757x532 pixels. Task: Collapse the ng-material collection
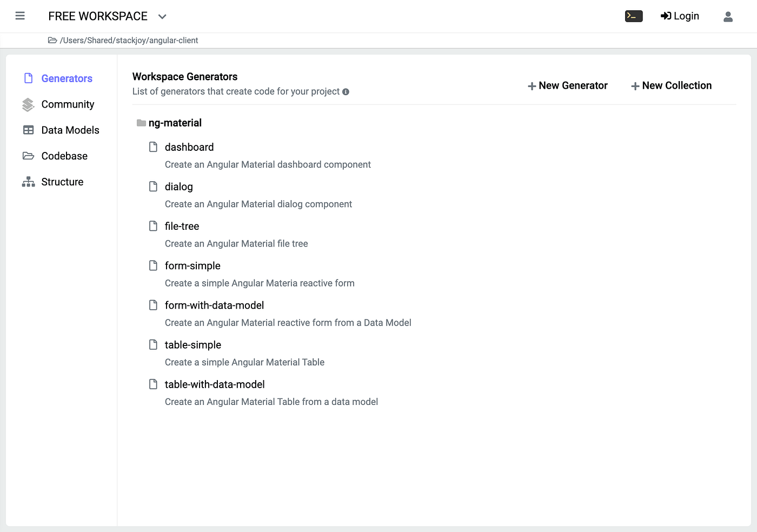(175, 123)
